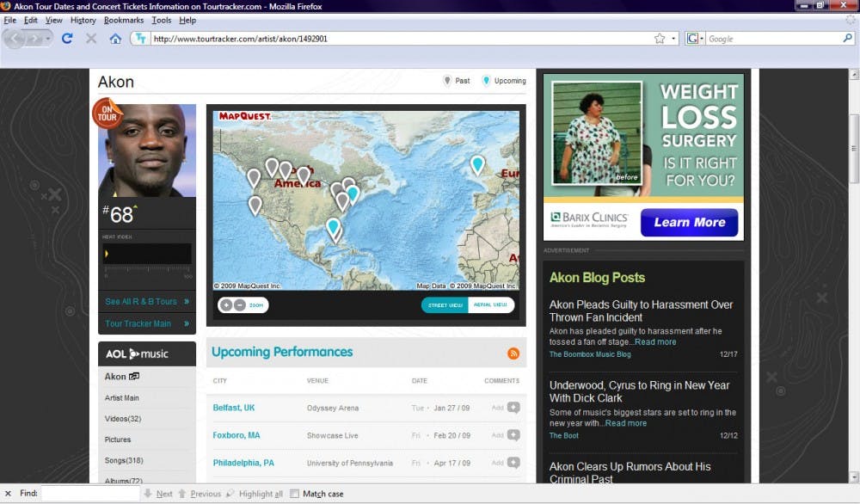Open the search engine selector dropdown
The width and height of the screenshot is (860, 504).
point(696,39)
